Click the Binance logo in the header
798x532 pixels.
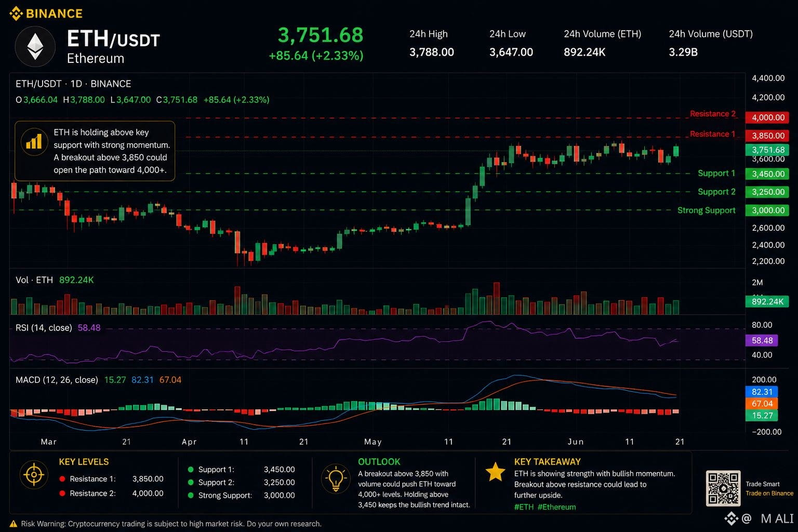(46, 14)
